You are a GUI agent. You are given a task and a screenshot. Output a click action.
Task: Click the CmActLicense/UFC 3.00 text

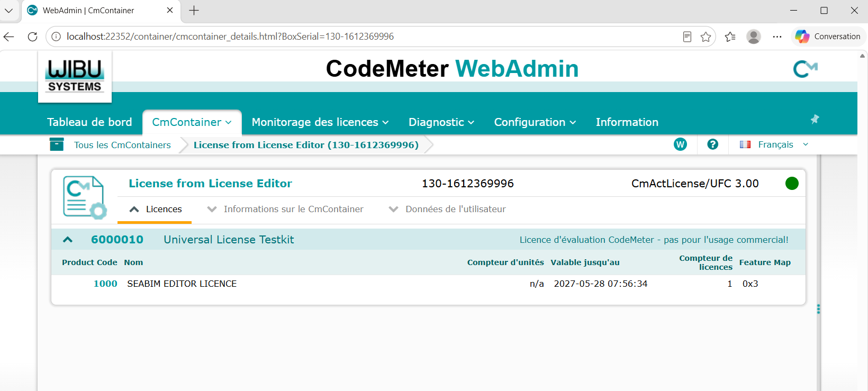click(695, 184)
